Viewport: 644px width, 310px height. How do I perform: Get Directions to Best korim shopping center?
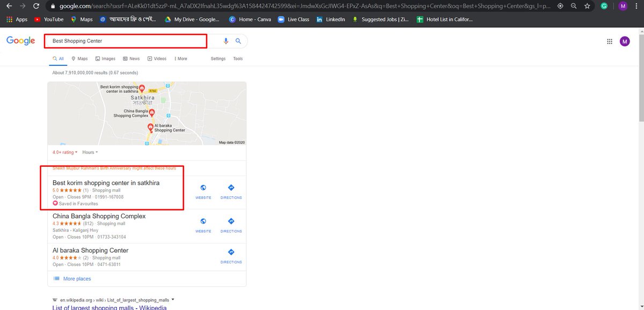click(231, 191)
